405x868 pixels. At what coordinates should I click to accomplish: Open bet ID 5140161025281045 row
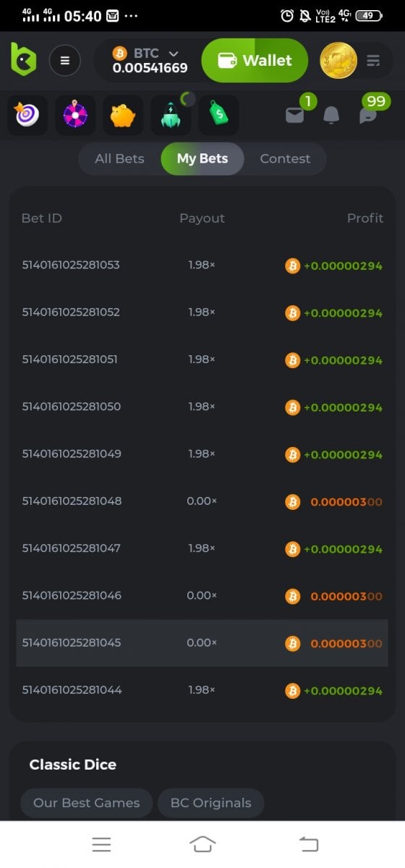click(x=202, y=643)
